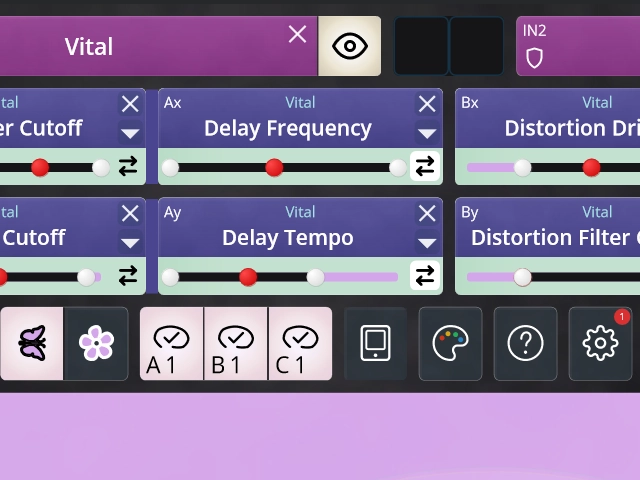640x480 pixels.
Task: Click the Delay Tempo swap arrows button
Action: coord(424,276)
